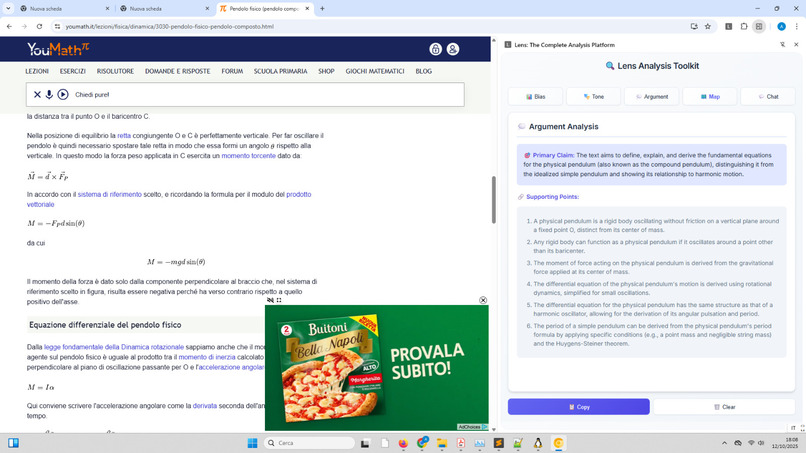Click the Copy button in Lens panel
The width and height of the screenshot is (806, 453).
[x=579, y=407]
